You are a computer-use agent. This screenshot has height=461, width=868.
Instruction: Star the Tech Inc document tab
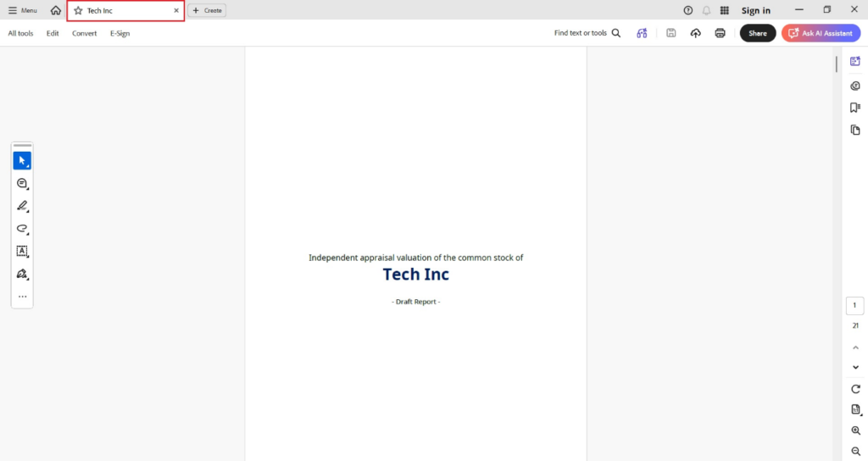pyautogui.click(x=78, y=10)
